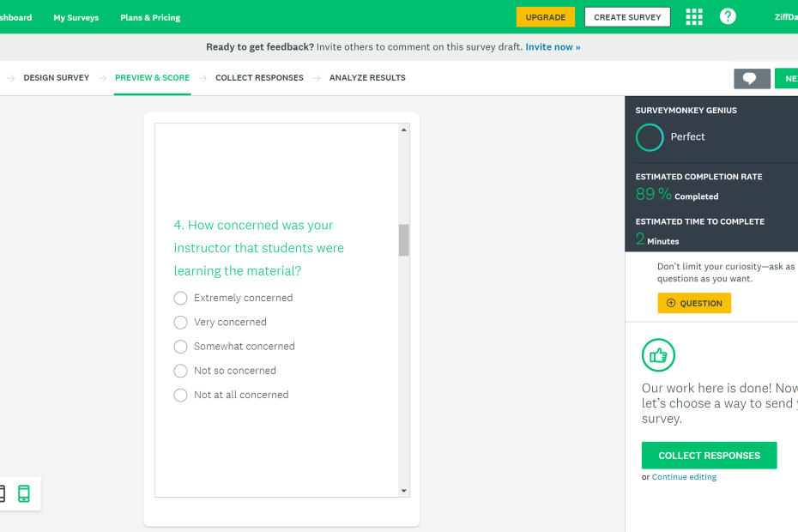Open the Help question mark icon
This screenshot has width=798, height=532.
coord(727,16)
